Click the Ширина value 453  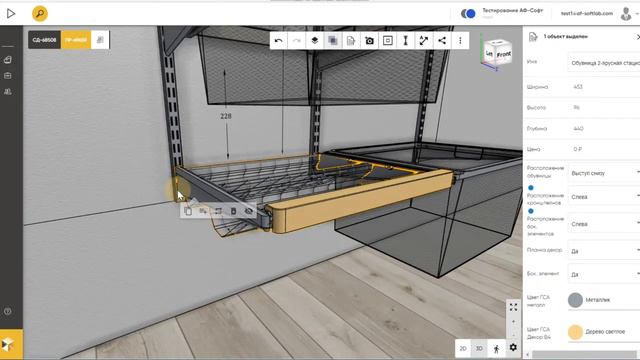pos(578,87)
